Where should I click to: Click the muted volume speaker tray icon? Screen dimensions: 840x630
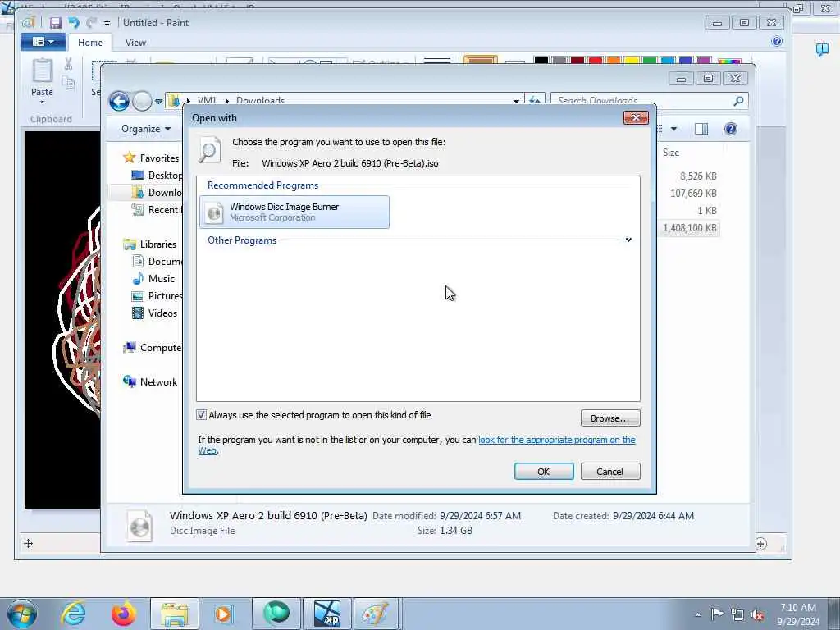coord(757,614)
